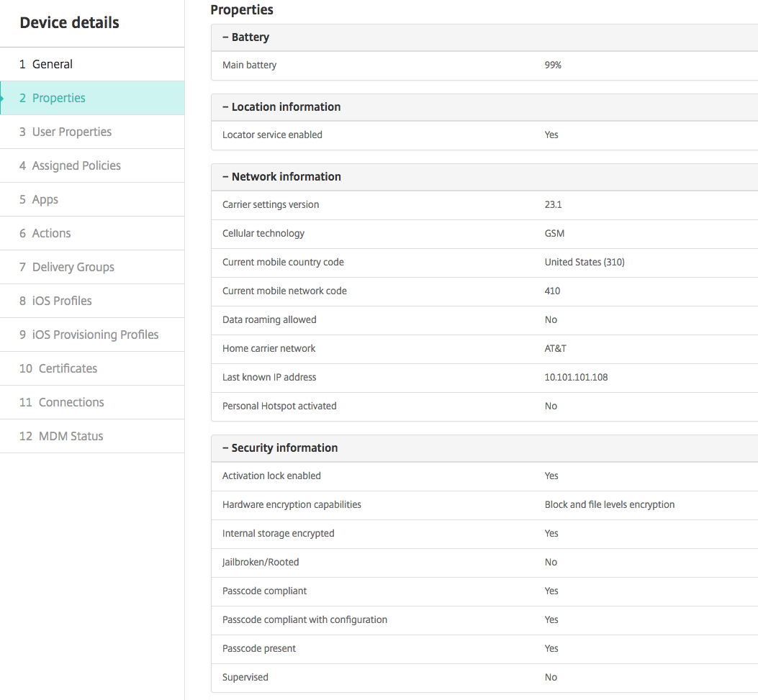Open MDM Status step
The image size is (758, 700).
tap(71, 436)
